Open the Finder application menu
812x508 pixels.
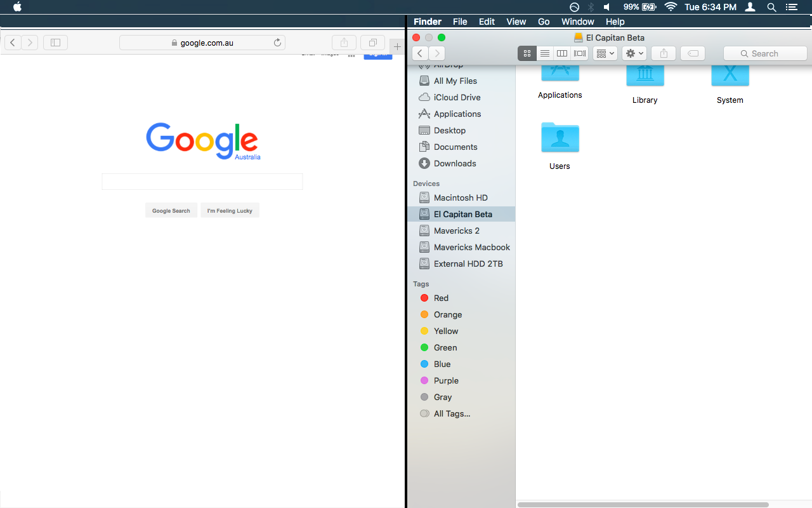tap(428, 22)
